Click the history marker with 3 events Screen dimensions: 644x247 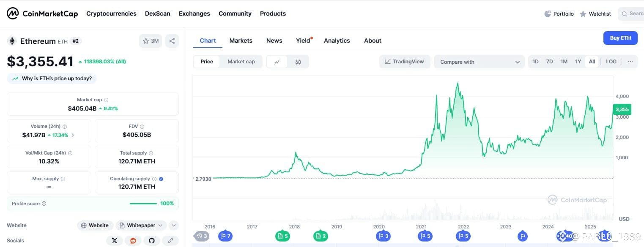(x=202, y=236)
